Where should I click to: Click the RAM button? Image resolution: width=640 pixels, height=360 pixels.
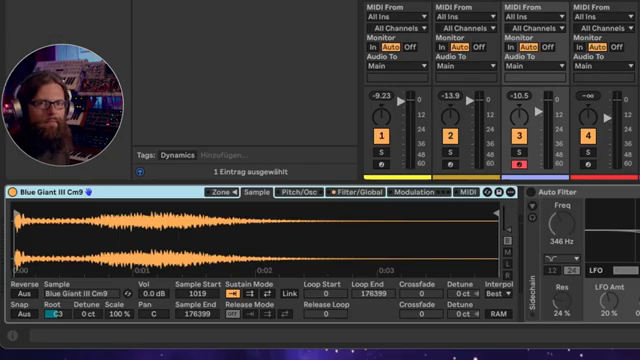click(x=498, y=314)
